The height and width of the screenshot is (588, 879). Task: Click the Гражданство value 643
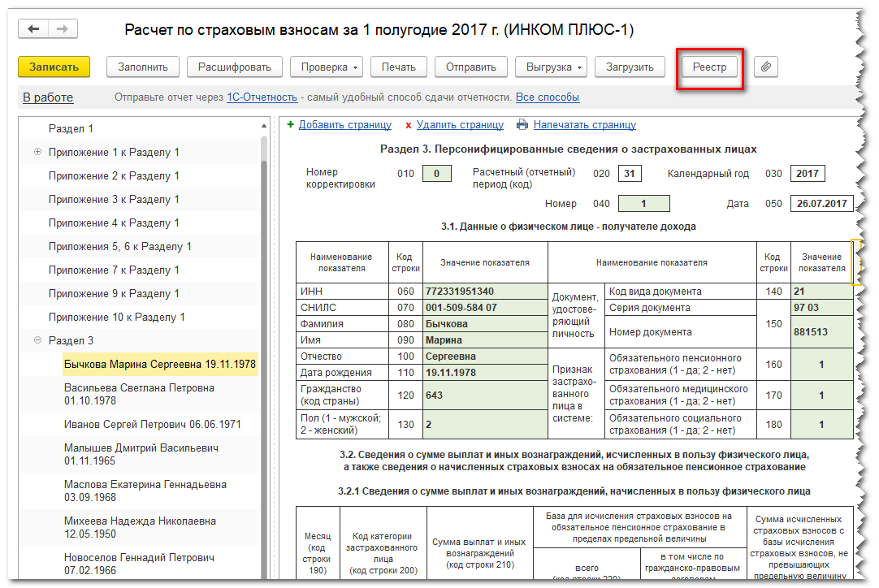click(x=485, y=395)
